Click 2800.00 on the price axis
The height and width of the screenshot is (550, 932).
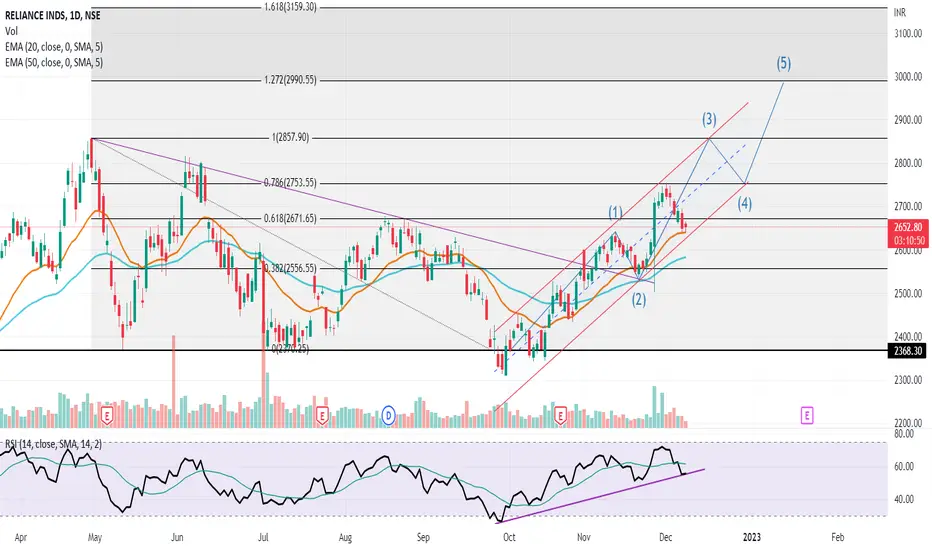tap(908, 163)
